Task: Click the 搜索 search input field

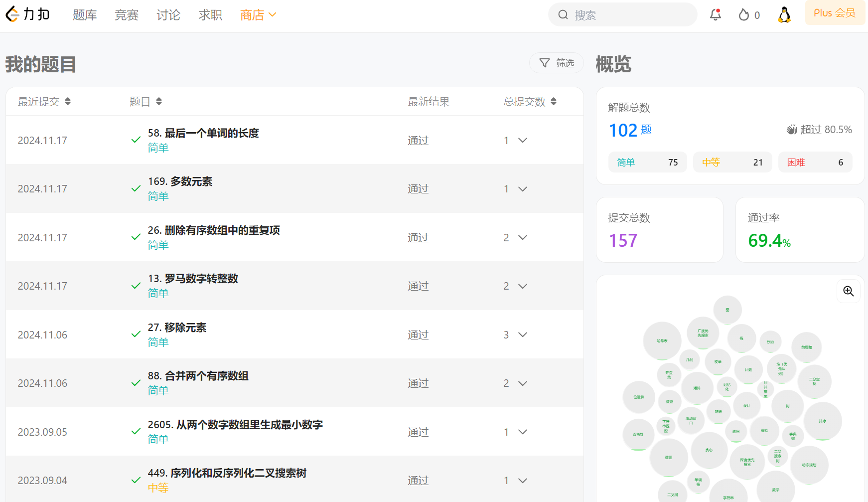Action: pyautogui.click(x=623, y=15)
